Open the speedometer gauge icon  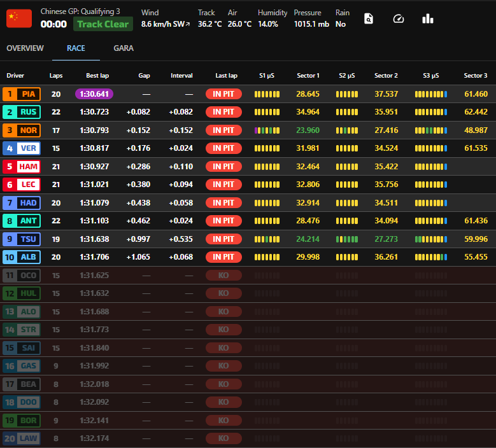tap(399, 19)
